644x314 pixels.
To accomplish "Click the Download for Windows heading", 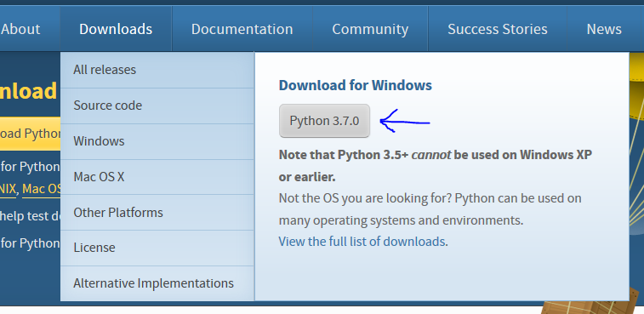I will click(x=356, y=85).
